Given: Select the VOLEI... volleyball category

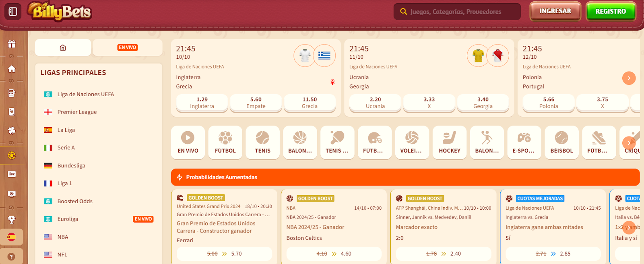Looking at the screenshot, I should click(412, 142).
